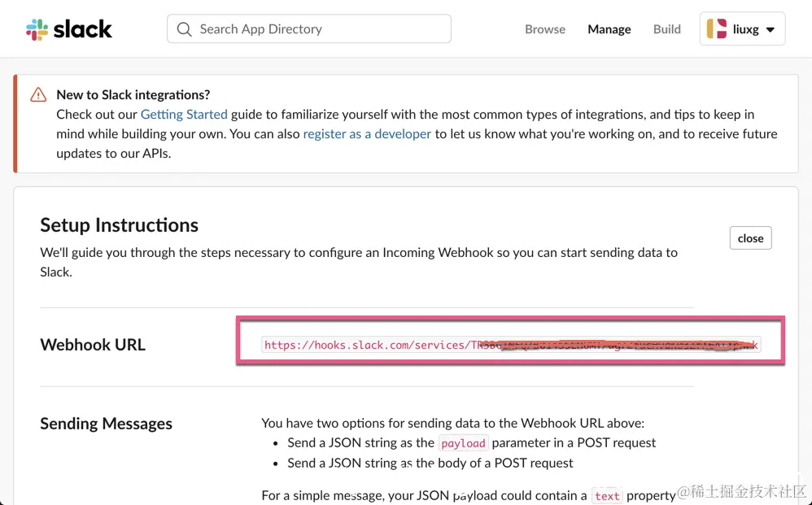
Task: Click the Setup Instructions heading
Action: pyautogui.click(x=119, y=225)
